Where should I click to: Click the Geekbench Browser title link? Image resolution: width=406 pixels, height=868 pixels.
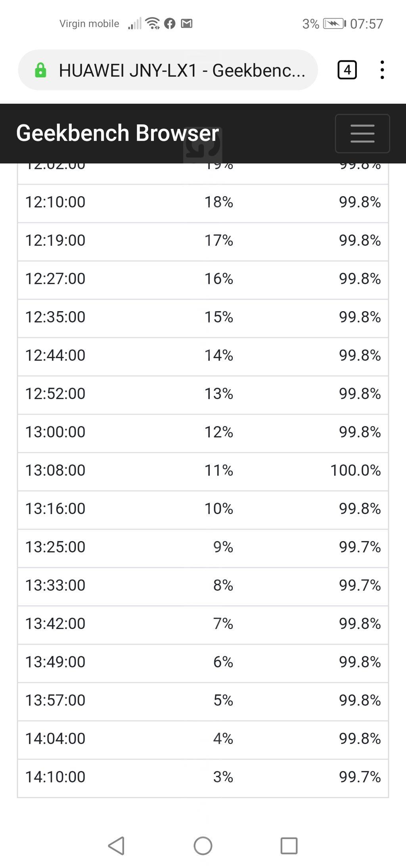point(117,133)
